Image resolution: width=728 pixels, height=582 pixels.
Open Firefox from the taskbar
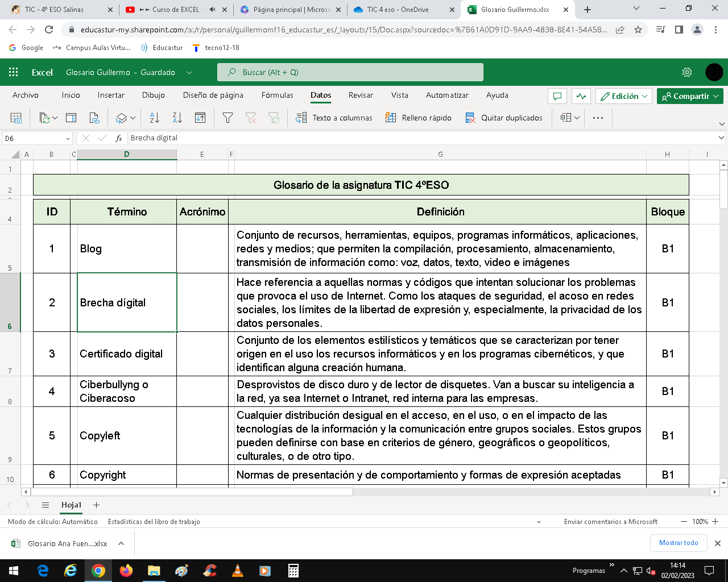[126, 571]
